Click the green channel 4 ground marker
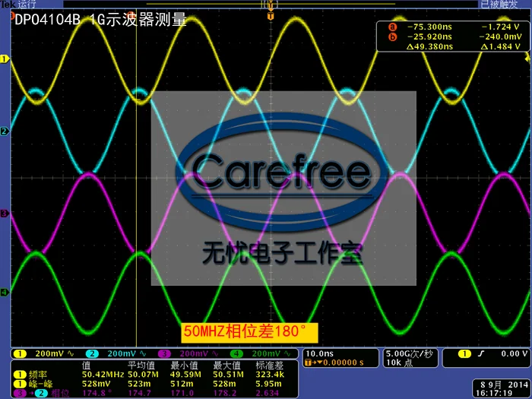532x399 pixels. [x=5, y=292]
